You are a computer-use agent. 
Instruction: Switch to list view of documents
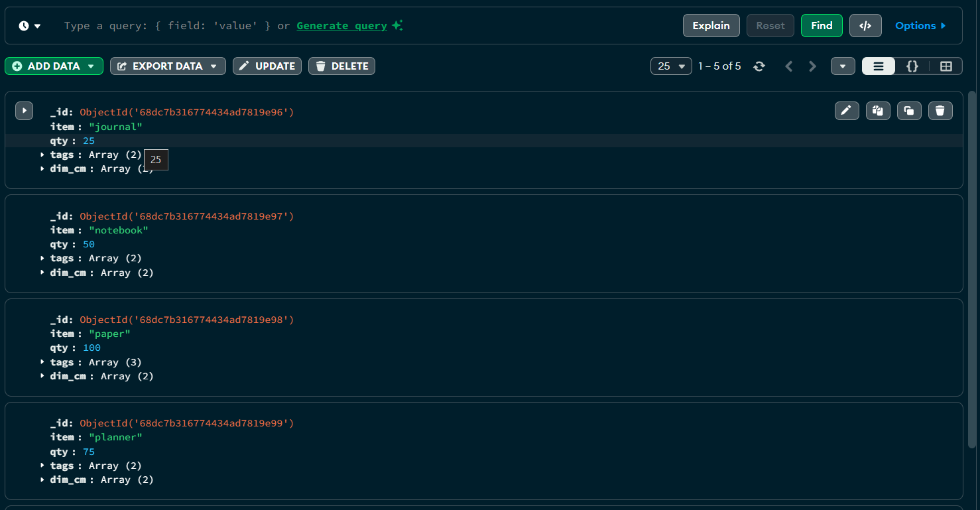pyautogui.click(x=879, y=66)
